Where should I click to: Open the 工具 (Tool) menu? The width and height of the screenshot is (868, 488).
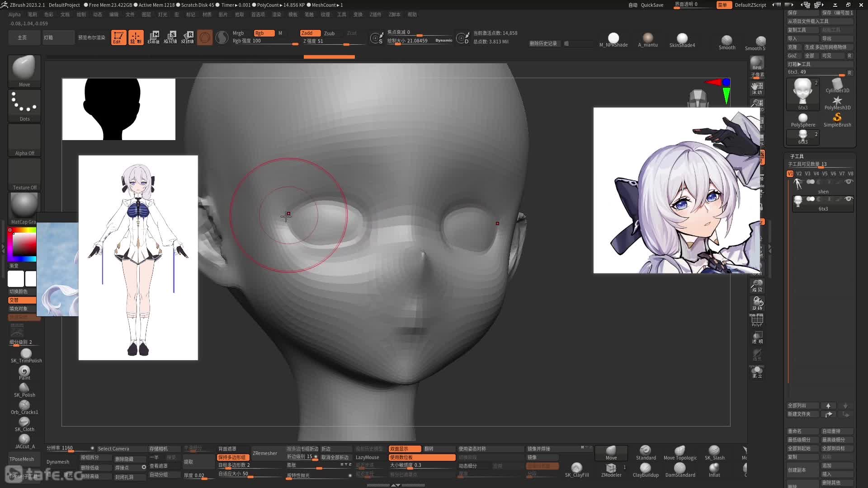(x=342, y=14)
